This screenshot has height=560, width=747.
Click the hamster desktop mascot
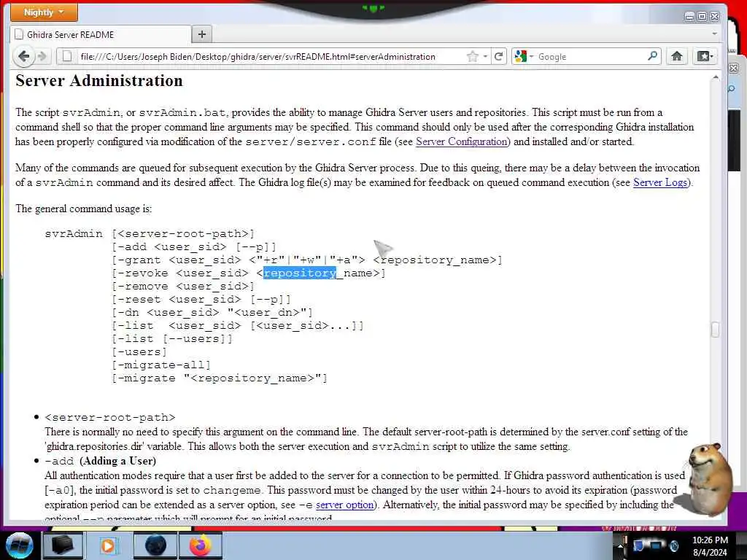(708, 480)
